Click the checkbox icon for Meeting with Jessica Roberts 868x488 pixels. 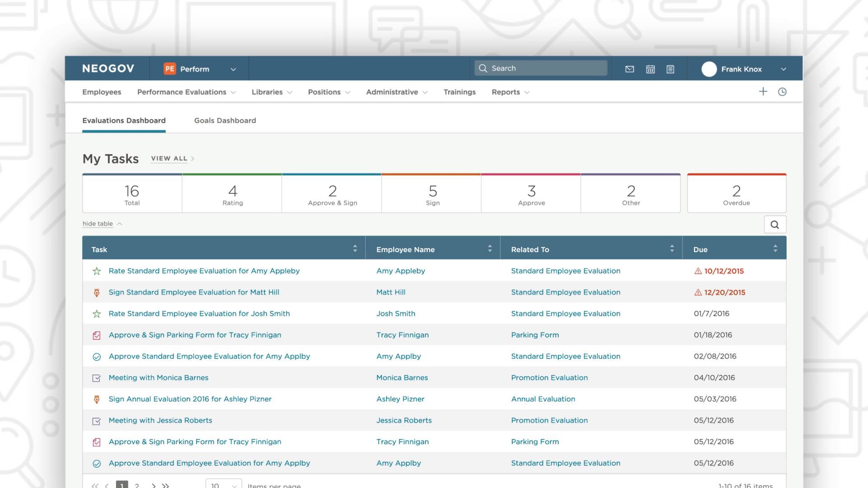pyautogui.click(x=96, y=421)
